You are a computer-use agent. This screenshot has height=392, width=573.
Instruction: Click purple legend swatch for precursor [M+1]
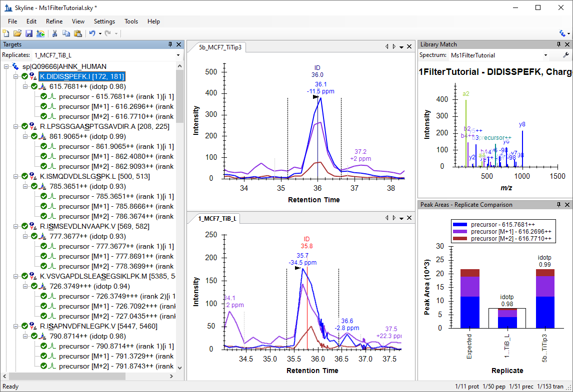(x=459, y=232)
